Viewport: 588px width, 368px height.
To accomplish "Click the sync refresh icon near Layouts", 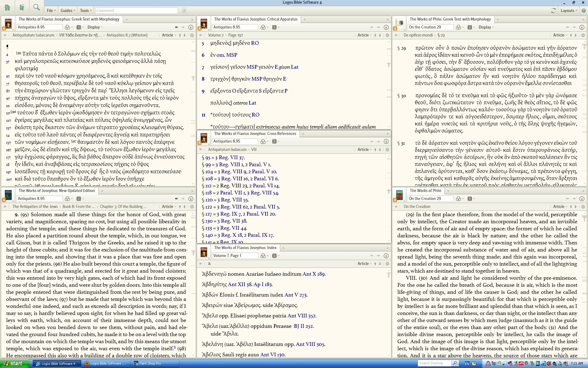I will [x=553, y=10].
